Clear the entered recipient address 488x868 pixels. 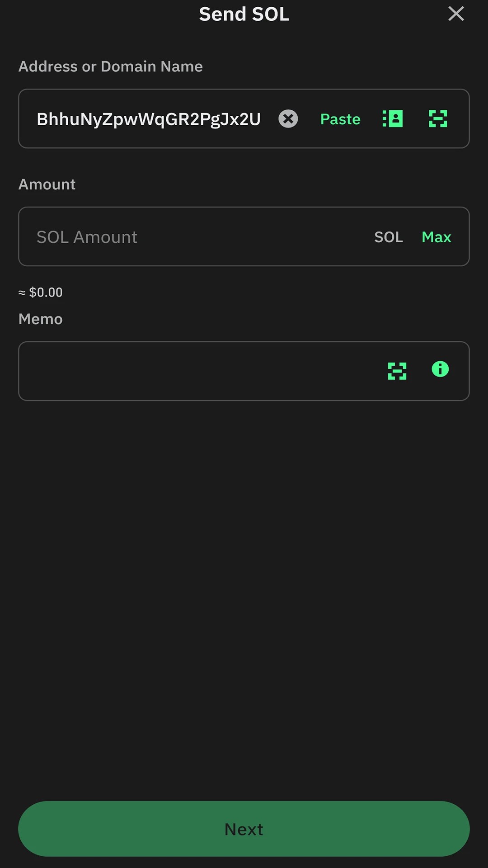pos(288,119)
